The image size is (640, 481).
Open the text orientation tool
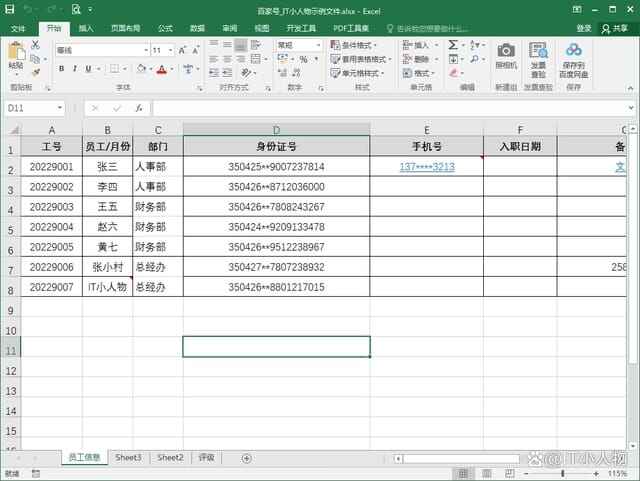pos(246,73)
